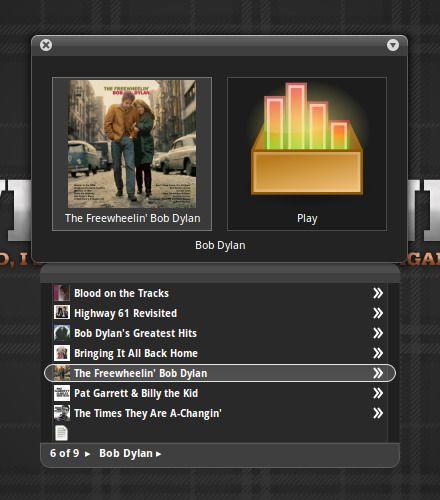Click the Bob Dylan breadcrumb in the footer
Screen dimensions: 440x500
coord(126,453)
